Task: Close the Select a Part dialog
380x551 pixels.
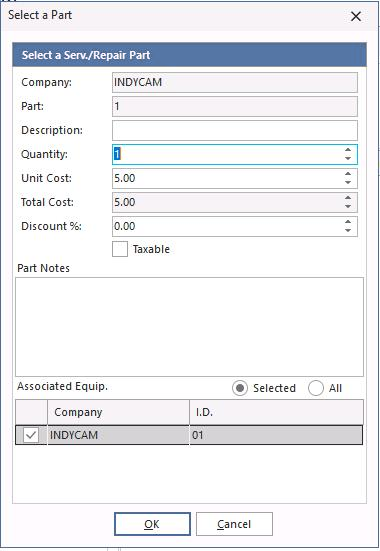Action: 356,16
